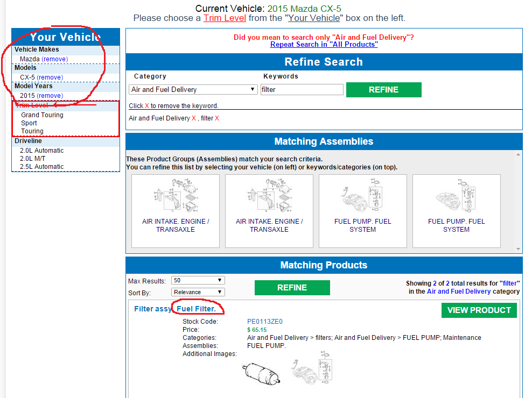
Task: Click Repeat Search in "All Products" link
Action: pyautogui.click(x=324, y=45)
